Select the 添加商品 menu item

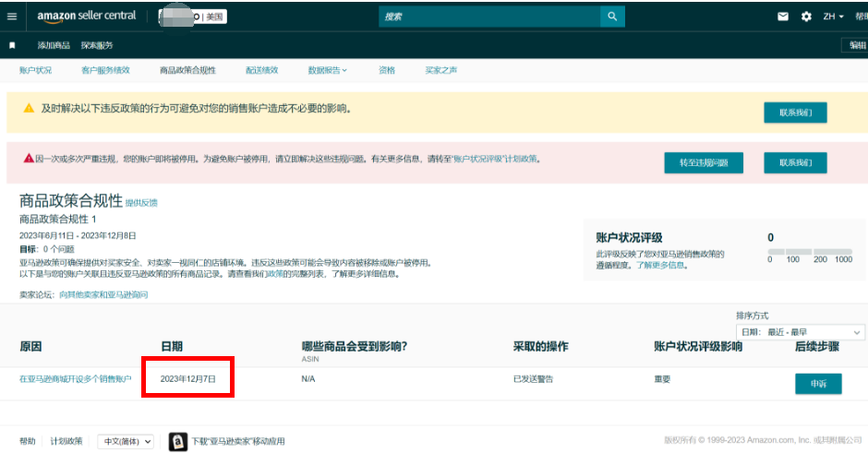54,45
